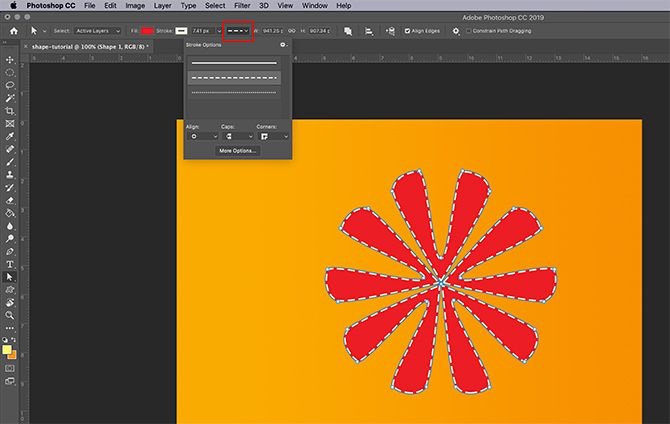Open the Active Layers select dropdown
The image size is (670, 424).
[x=97, y=31]
